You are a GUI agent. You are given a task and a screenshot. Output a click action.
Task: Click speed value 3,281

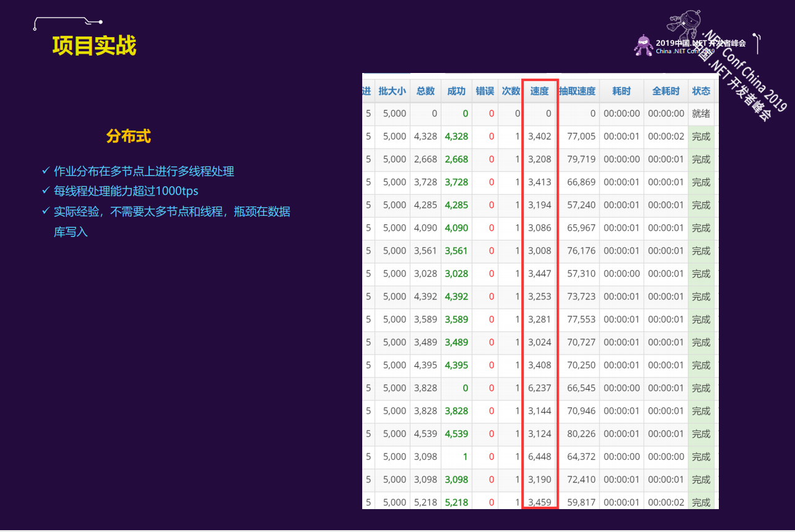pyautogui.click(x=539, y=320)
